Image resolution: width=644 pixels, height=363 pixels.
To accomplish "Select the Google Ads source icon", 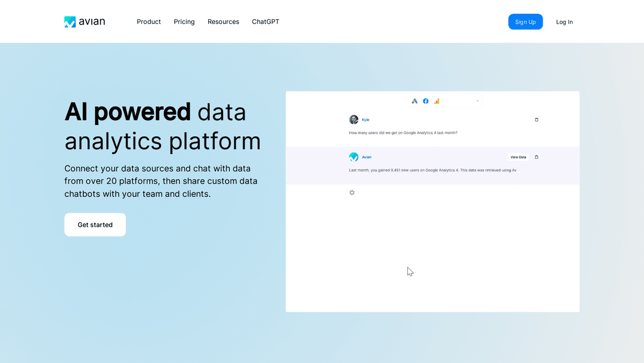I will 414,101.
